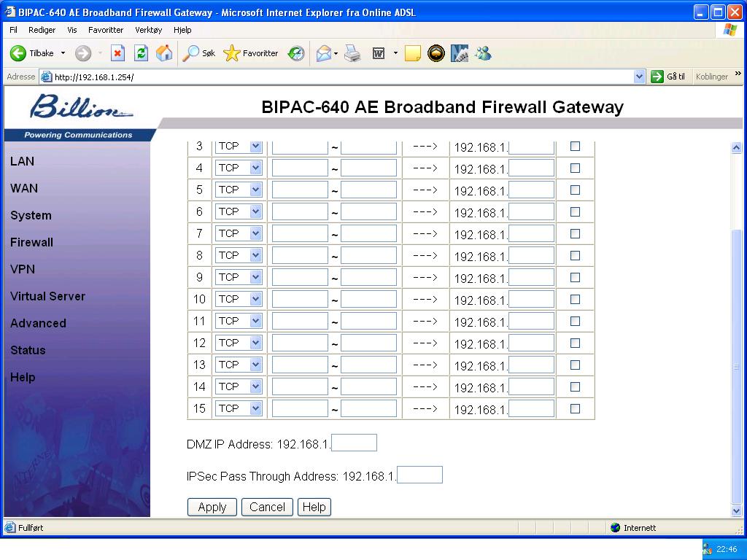Click the Cancel button
747x560 pixels.
click(267, 507)
